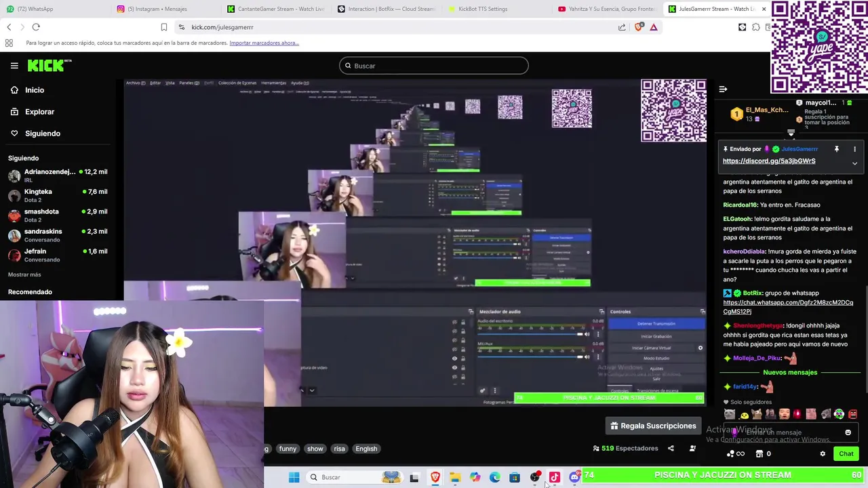Open the bookmarks bar apps grid icon
Image resolution: width=868 pixels, height=488 pixels.
tap(9, 43)
